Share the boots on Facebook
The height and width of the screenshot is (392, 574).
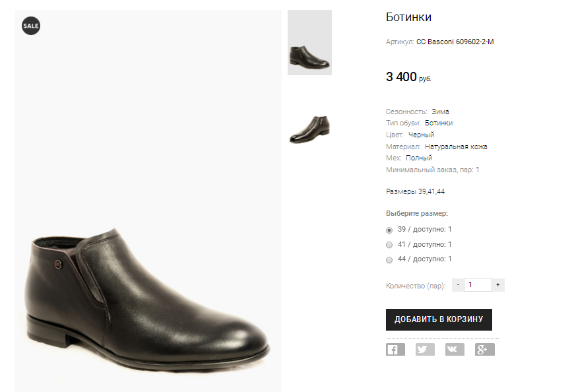pos(395,350)
